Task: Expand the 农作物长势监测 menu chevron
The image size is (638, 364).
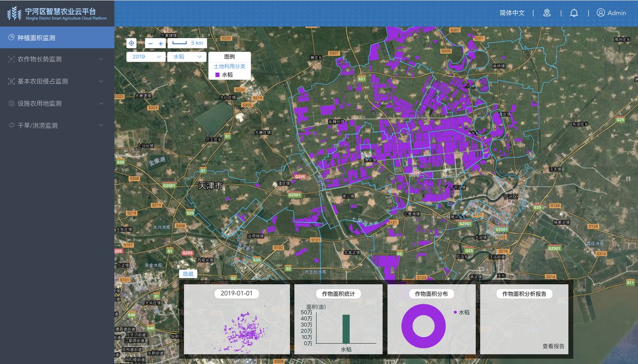Action: tap(101, 59)
